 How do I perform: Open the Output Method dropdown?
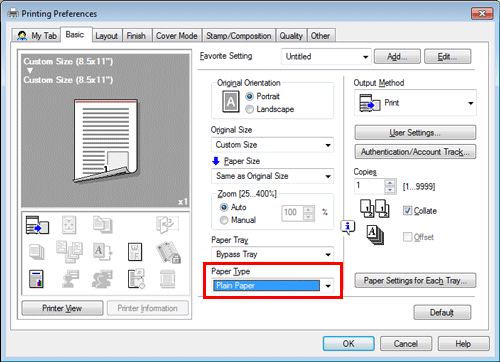coord(415,103)
